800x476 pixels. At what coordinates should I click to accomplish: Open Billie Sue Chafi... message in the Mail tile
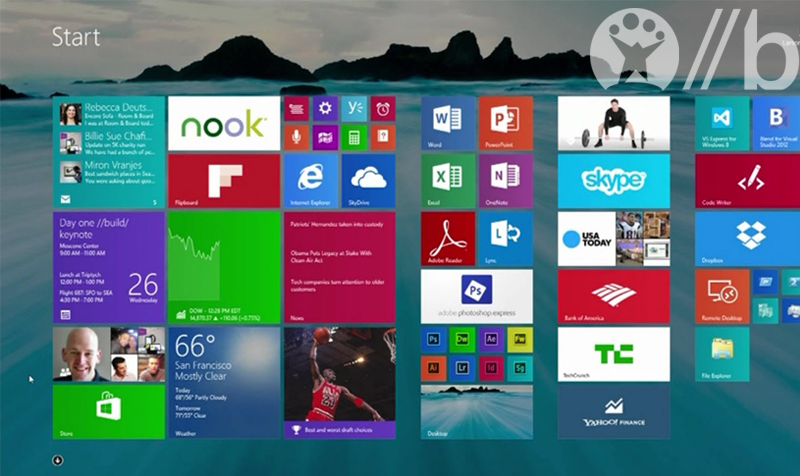[108, 143]
